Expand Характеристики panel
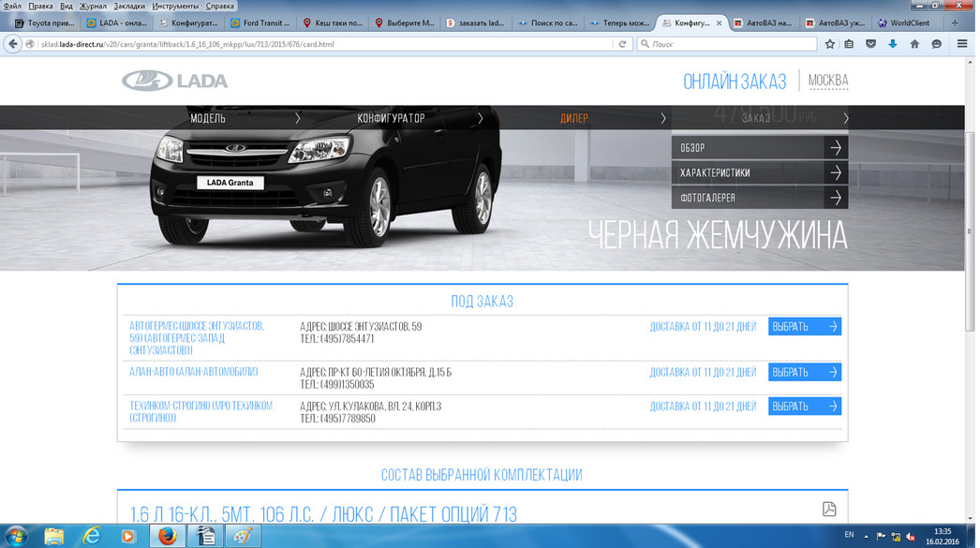980x548 pixels. tap(759, 173)
